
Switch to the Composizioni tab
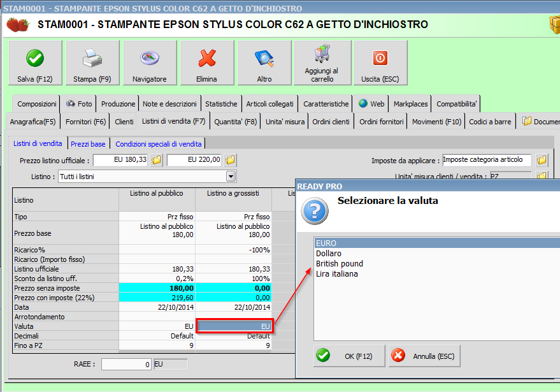tap(37, 104)
